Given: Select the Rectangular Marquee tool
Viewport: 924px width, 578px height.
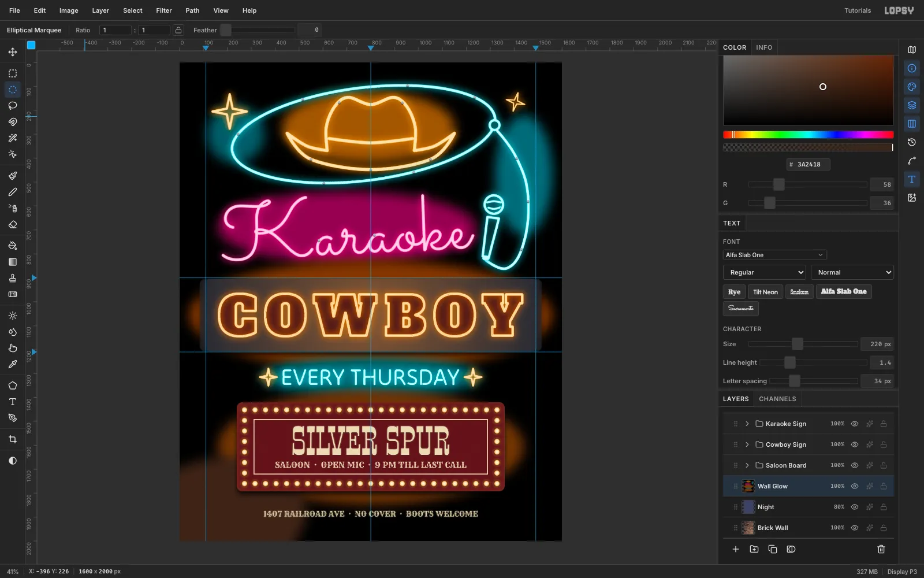Looking at the screenshot, I should click(x=13, y=73).
